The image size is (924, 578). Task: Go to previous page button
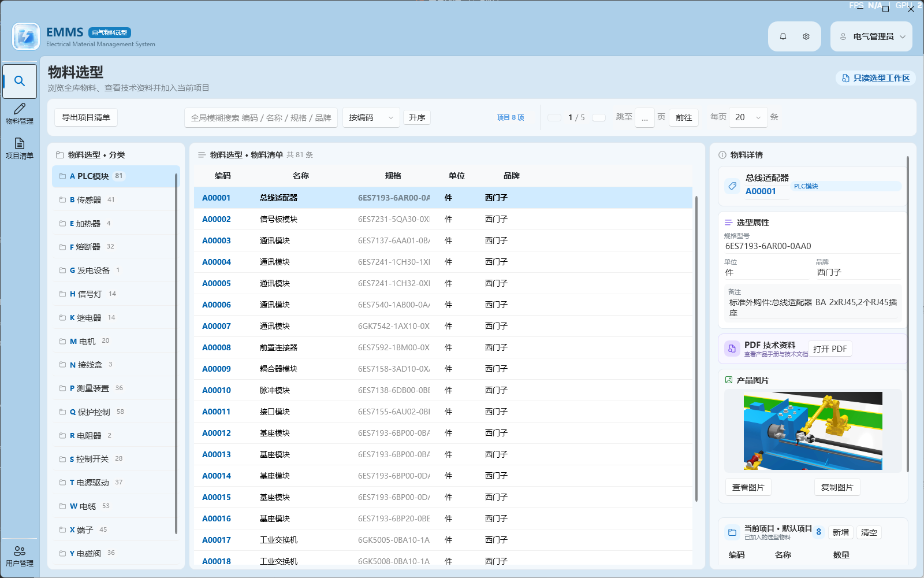(554, 117)
